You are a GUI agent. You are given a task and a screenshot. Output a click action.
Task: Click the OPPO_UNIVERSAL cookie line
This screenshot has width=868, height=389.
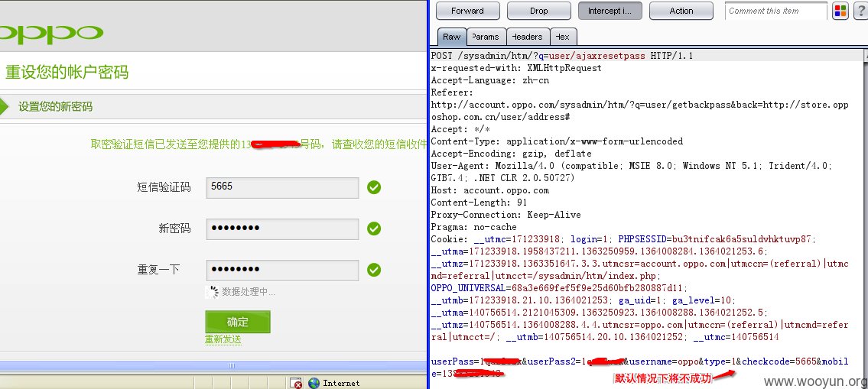[x=559, y=288]
